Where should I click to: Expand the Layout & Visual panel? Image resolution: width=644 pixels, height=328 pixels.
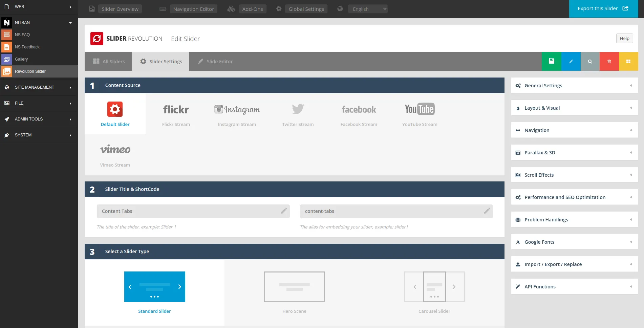click(575, 108)
